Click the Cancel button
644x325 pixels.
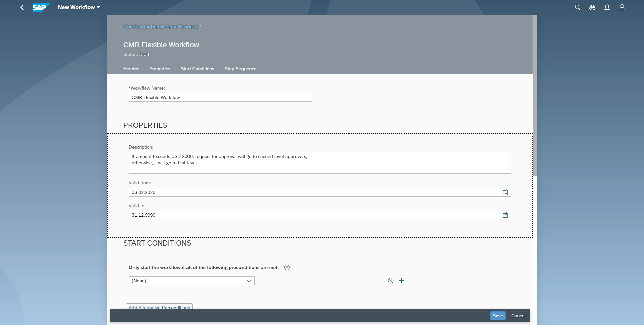[518, 316]
